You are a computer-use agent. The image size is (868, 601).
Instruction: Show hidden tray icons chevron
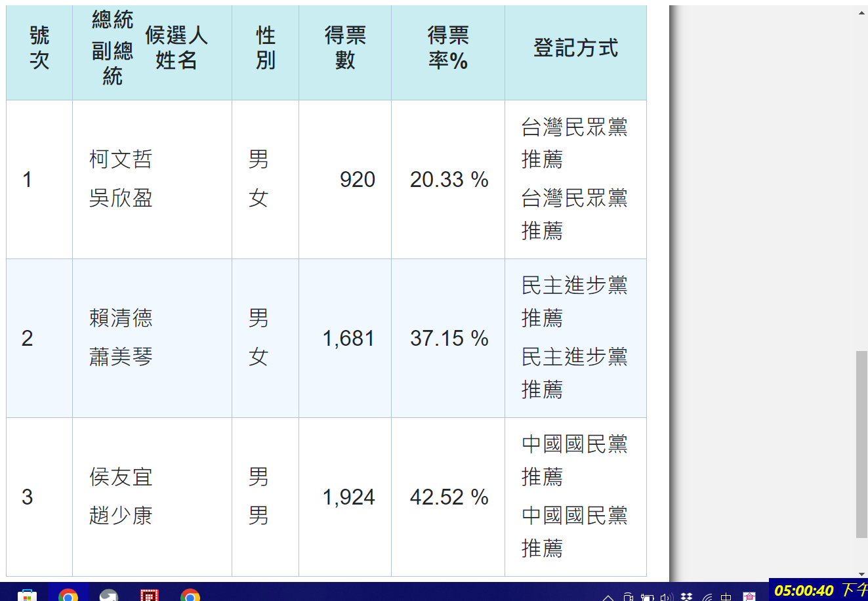pos(608,597)
